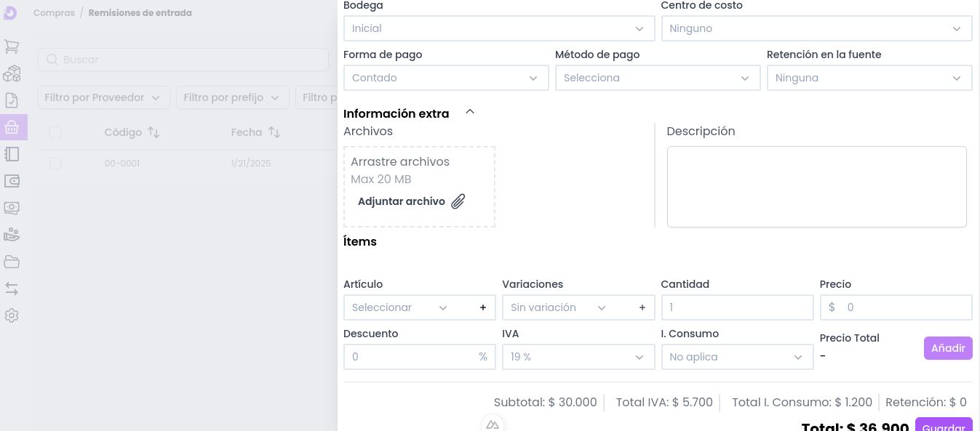Open the IVA dropdown showing 19 %

tap(578, 357)
